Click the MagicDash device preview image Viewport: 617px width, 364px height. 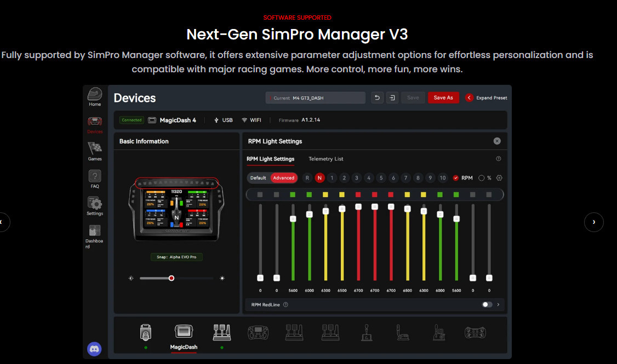coord(176,210)
